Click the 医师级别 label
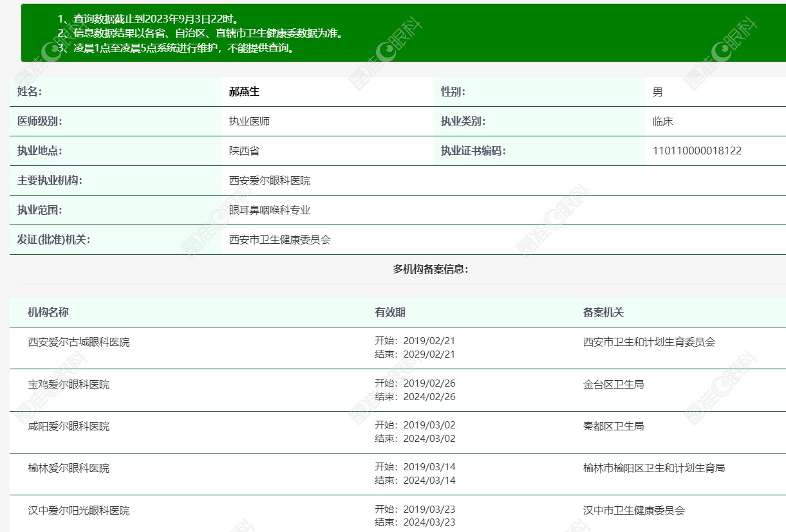 40,121
